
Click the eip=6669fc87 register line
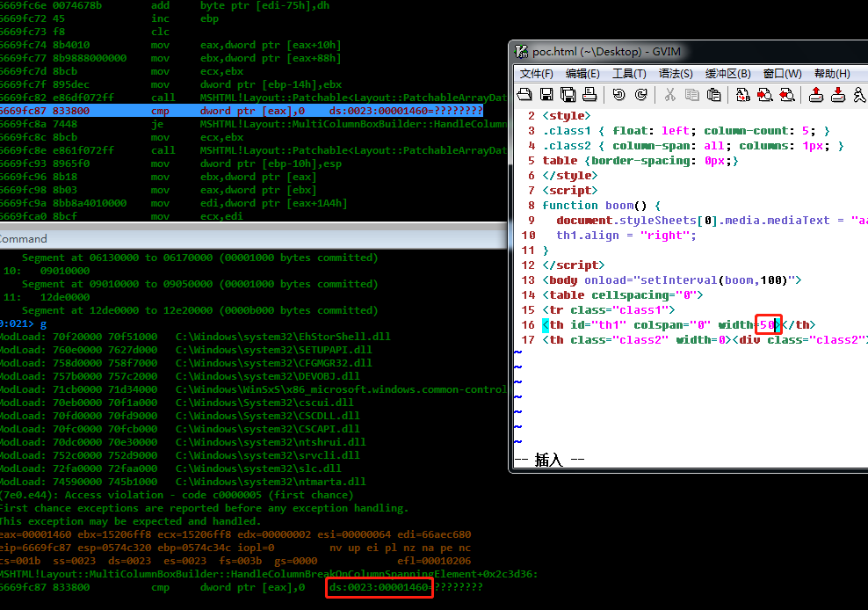(235, 548)
